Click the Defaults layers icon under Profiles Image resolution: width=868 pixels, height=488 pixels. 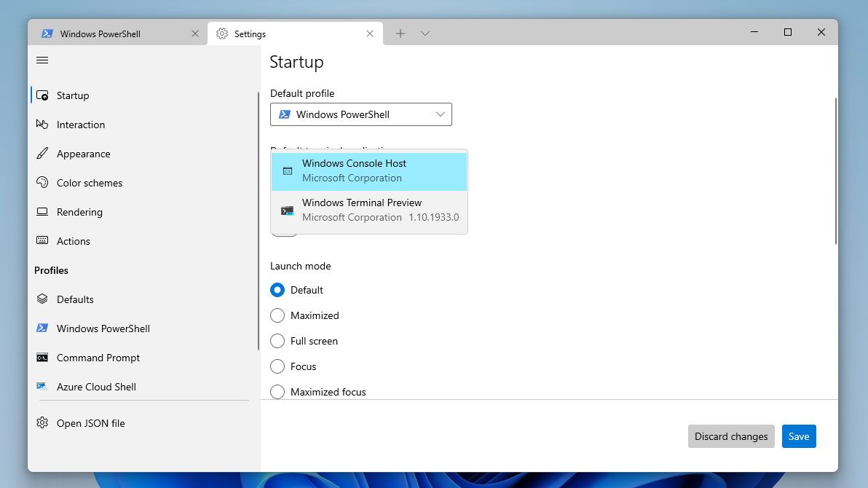pyautogui.click(x=42, y=299)
